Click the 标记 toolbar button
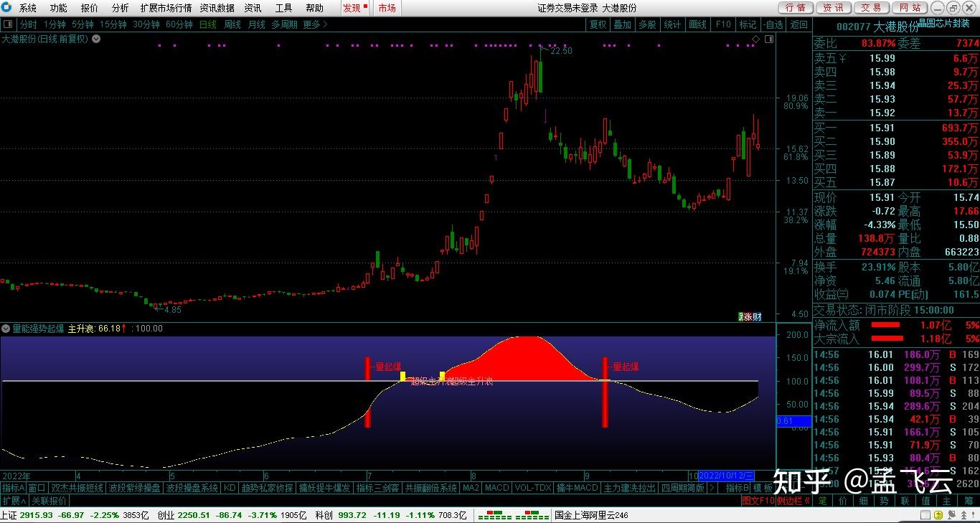This screenshot has height=523, width=980. click(x=748, y=24)
